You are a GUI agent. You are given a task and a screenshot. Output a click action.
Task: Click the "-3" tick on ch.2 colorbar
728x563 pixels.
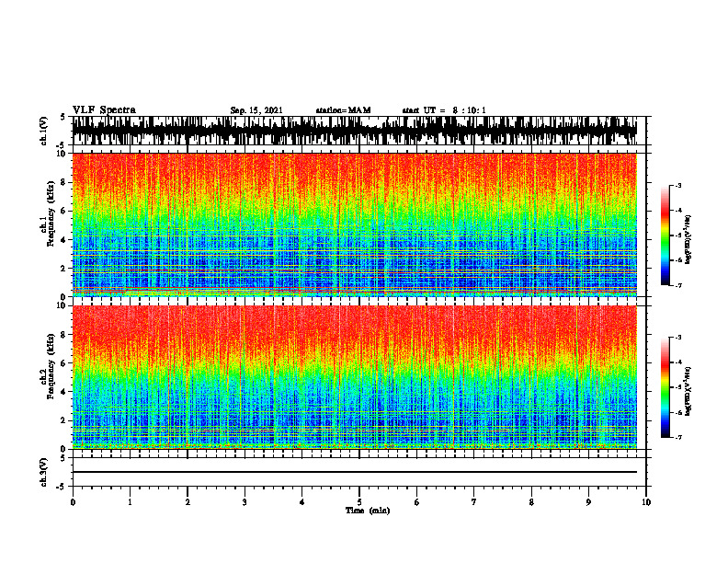(x=678, y=338)
